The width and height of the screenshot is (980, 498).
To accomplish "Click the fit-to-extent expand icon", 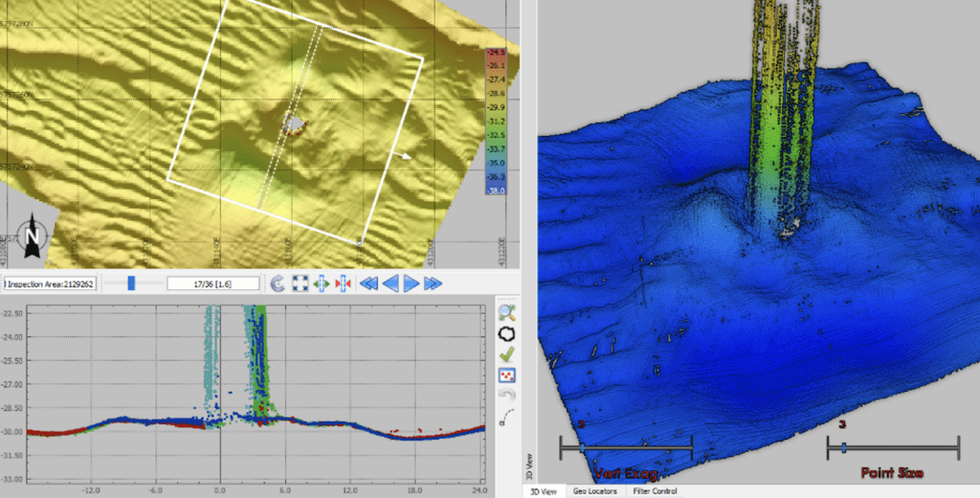I will pos(300,283).
